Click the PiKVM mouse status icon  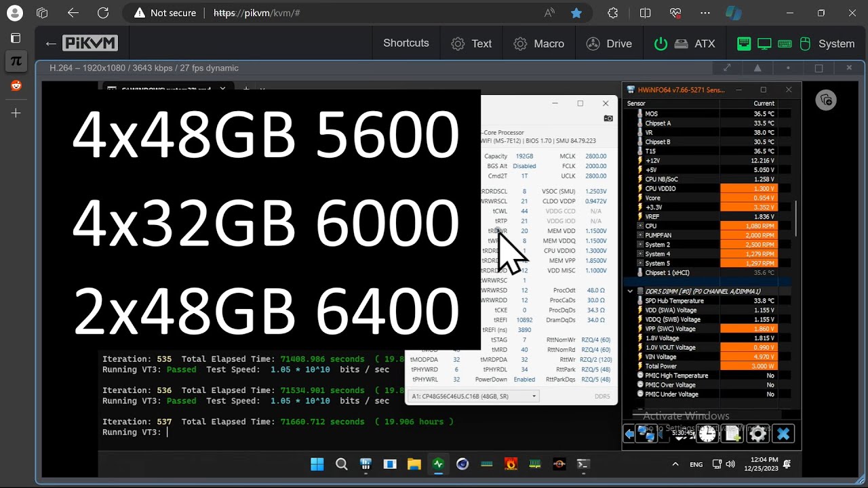[x=805, y=44]
